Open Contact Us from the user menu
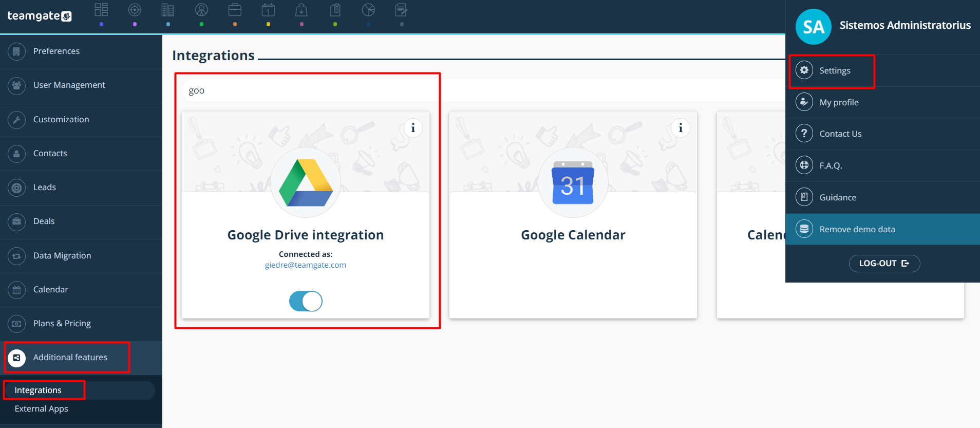The height and width of the screenshot is (428, 980). coord(882,134)
